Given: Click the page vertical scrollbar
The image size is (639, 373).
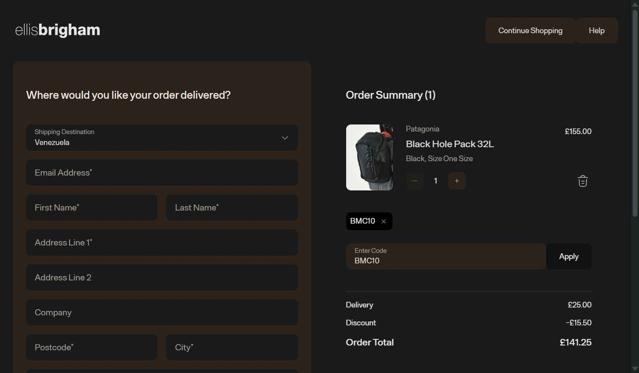Looking at the screenshot, I should point(635,114).
